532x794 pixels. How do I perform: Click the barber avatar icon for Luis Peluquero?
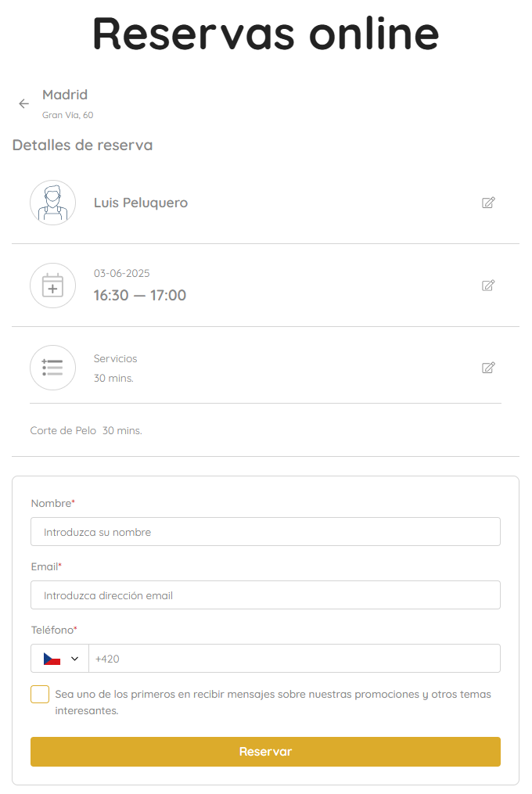click(52, 202)
